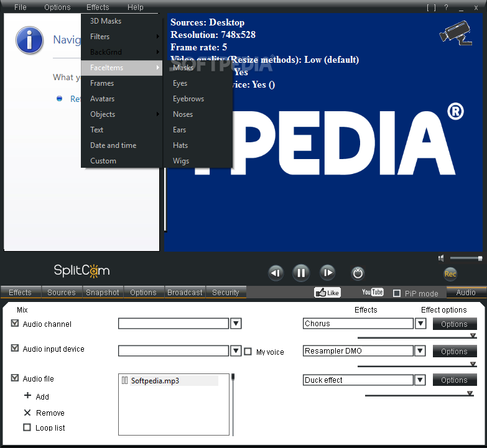The image size is (487, 448).
Task: Enable the My voice checkbox
Action: coord(248,352)
